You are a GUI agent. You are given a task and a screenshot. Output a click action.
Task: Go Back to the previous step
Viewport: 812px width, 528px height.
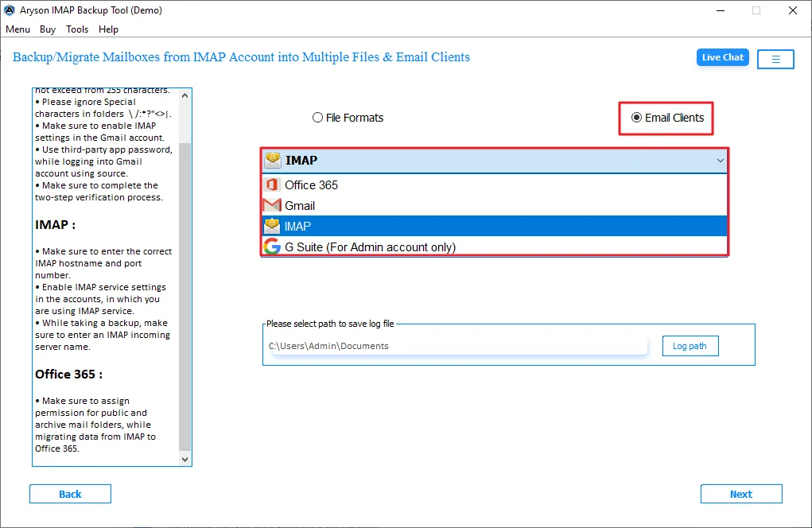tap(70, 494)
